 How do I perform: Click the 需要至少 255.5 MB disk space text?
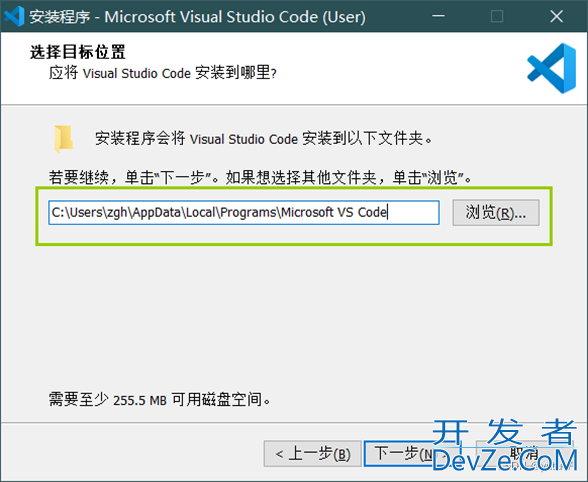[159, 399]
